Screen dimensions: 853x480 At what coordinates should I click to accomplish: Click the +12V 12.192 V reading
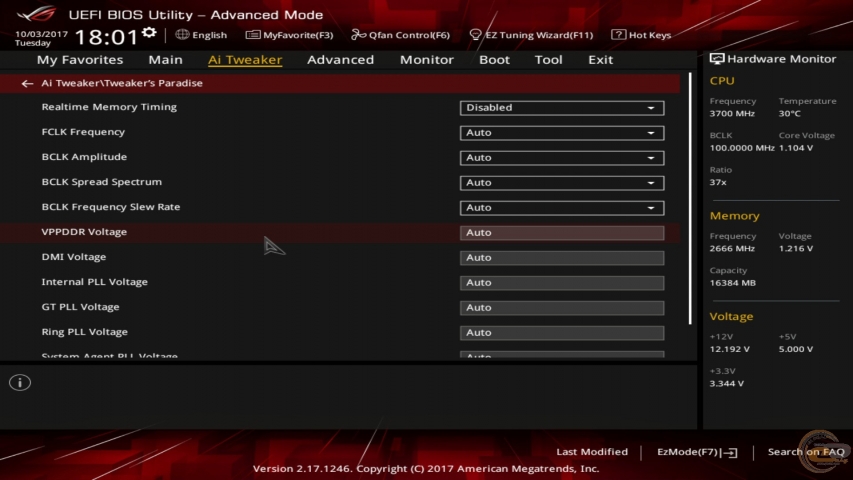(730, 349)
